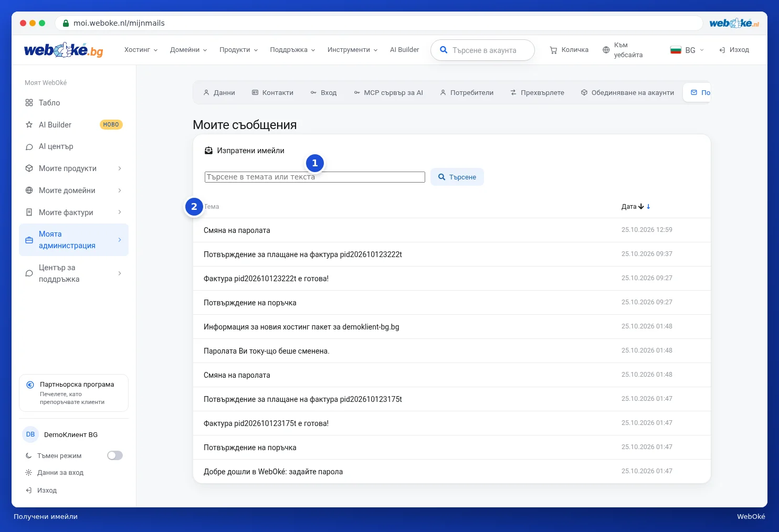Click the globe icon for website
Image resolution: width=779 pixels, height=532 pixels.
[x=606, y=50]
